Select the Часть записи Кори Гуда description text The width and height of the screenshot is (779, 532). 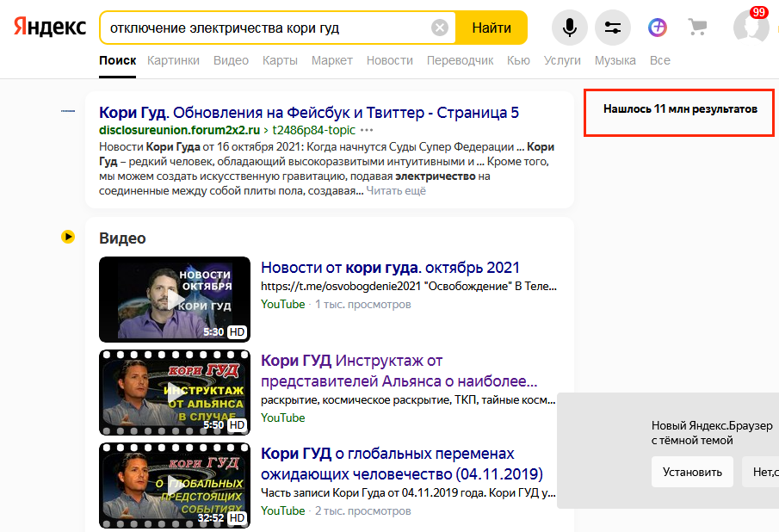pyautogui.click(x=408, y=492)
